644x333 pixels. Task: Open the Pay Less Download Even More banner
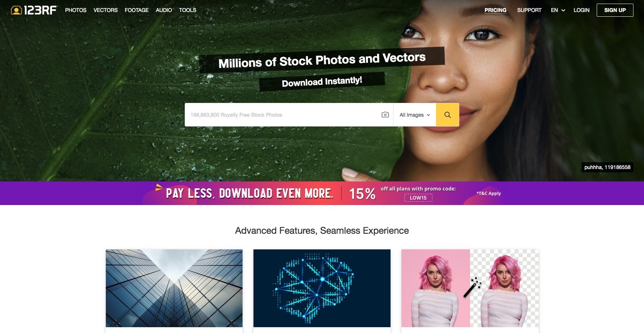point(322,193)
